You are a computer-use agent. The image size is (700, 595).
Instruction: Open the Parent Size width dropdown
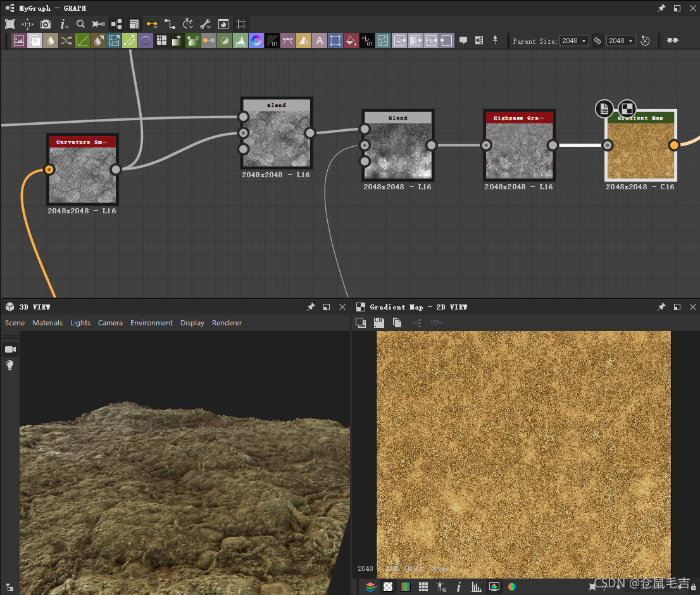(x=574, y=41)
